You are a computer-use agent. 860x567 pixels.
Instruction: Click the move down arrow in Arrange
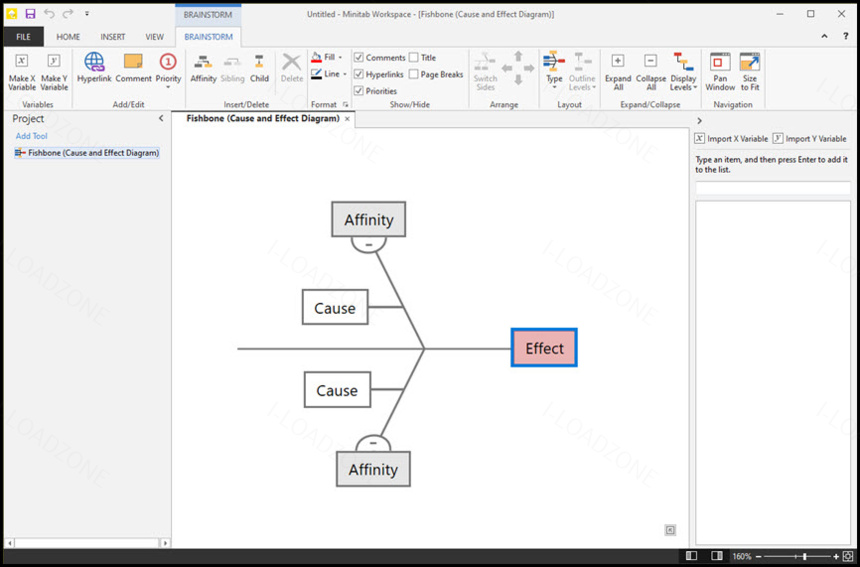tap(518, 80)
